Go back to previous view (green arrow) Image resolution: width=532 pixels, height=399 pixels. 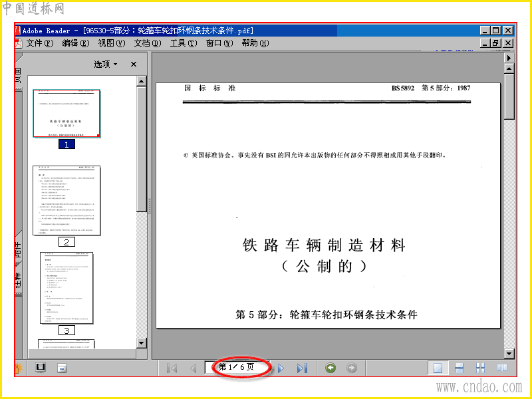click(331, 368)
